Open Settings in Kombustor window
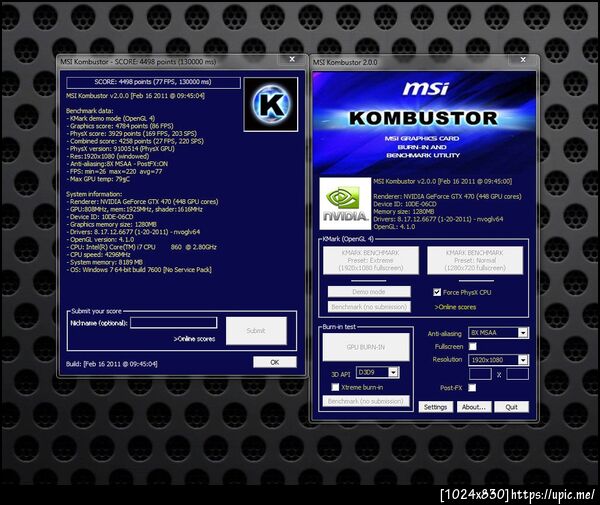Image resolution: width=600 pixels, height=505 pixels. pyautogui.click(x=435, y=407)
